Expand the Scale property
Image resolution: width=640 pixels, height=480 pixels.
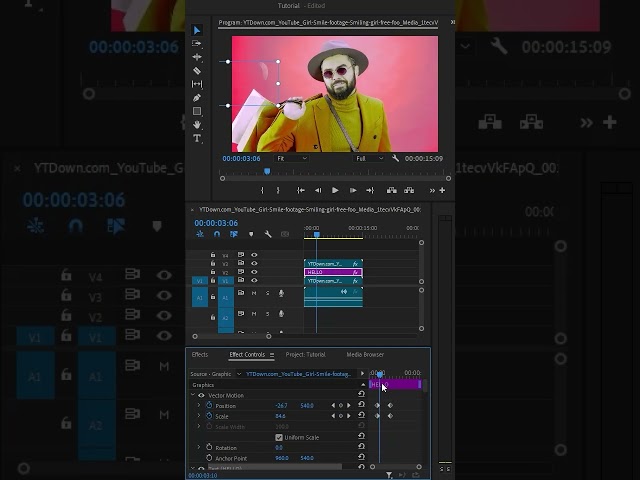coord(199,416)
